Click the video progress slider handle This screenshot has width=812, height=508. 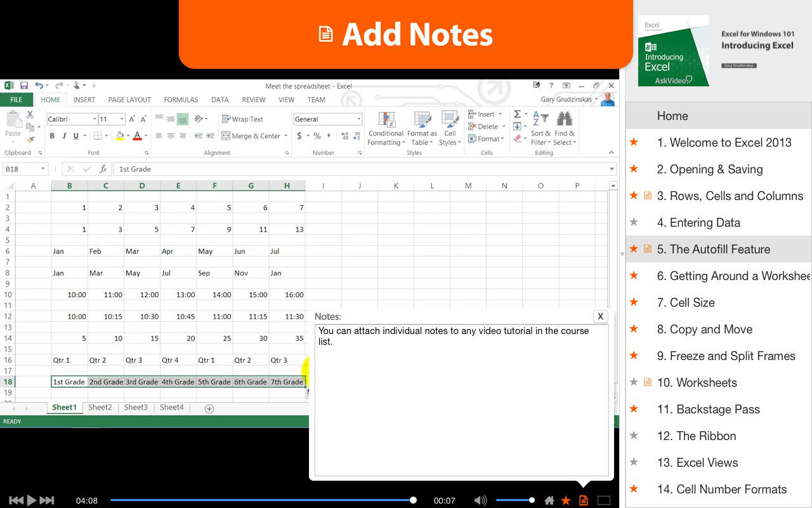pos(413,500)
